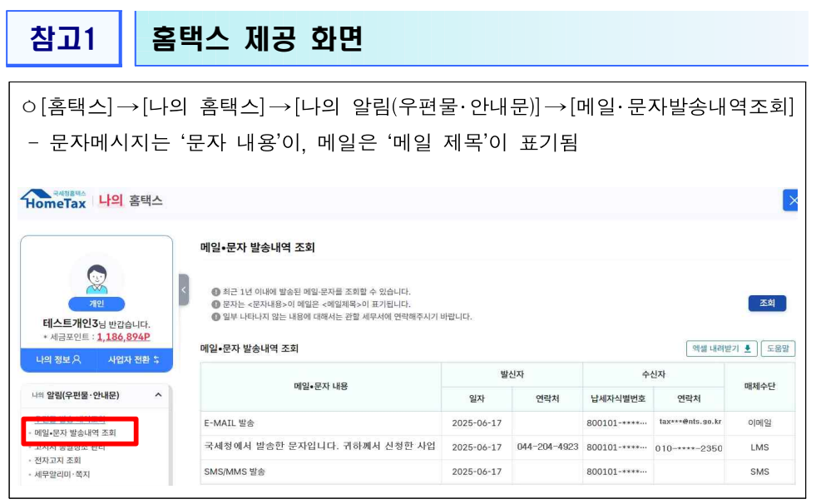This screenshot has width=816, height=504.
Task: Open 전자고지 조회 menu item
Action: (x=57, y=460)
